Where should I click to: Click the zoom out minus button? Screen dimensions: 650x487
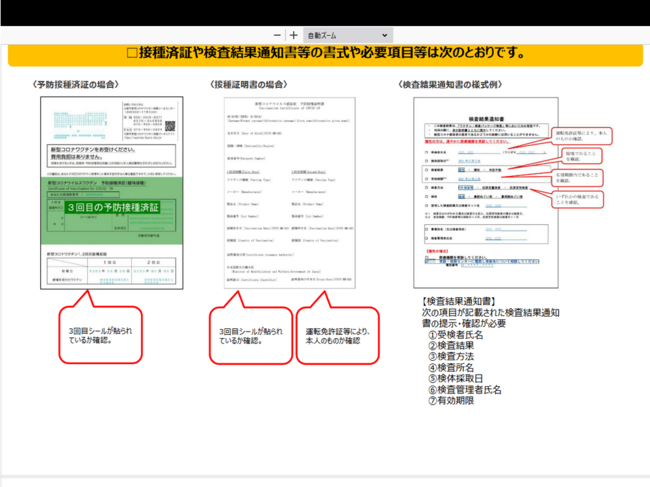(x=277, y=34)
